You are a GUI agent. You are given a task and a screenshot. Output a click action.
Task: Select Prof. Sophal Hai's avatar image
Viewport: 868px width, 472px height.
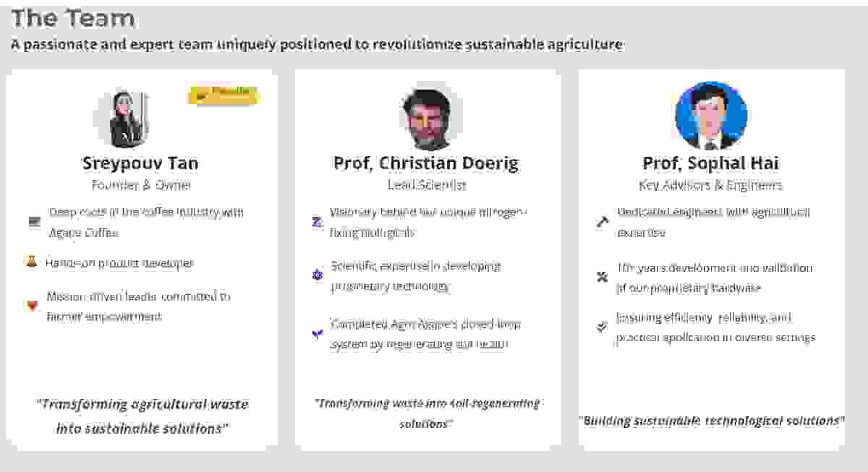pos(710,116)
